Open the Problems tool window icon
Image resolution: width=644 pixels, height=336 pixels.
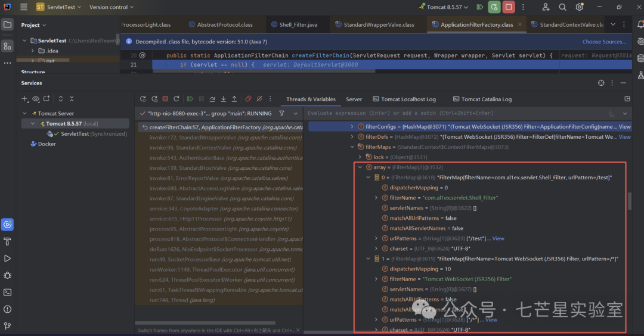[x=7, y=309]
